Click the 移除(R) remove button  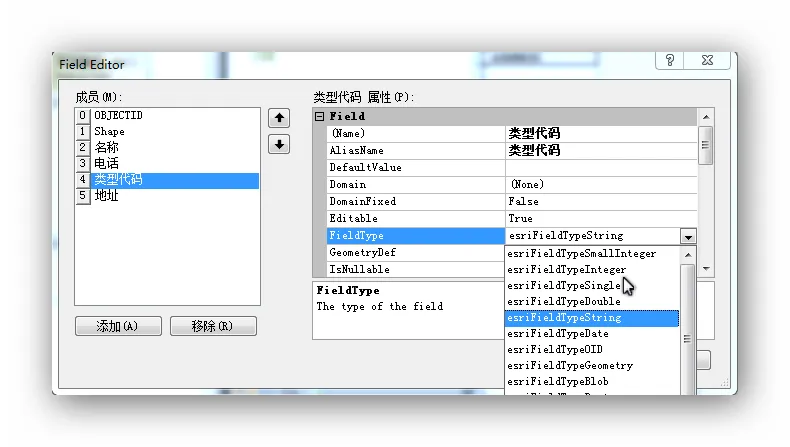pos(213,326)
